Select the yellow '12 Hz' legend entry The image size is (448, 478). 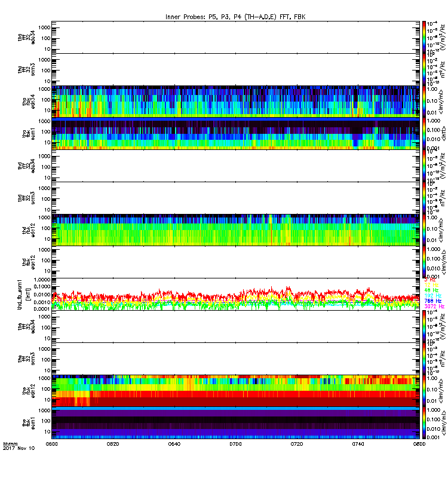[431, 285]
